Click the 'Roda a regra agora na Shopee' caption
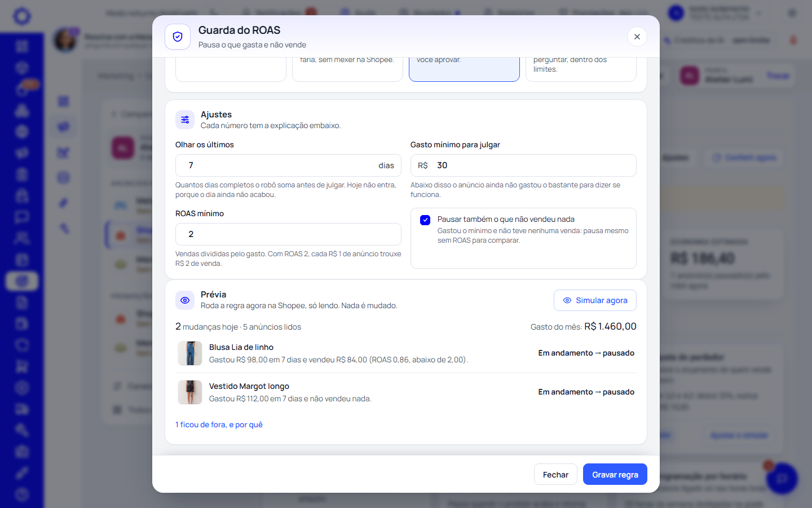 pos(299,305)
